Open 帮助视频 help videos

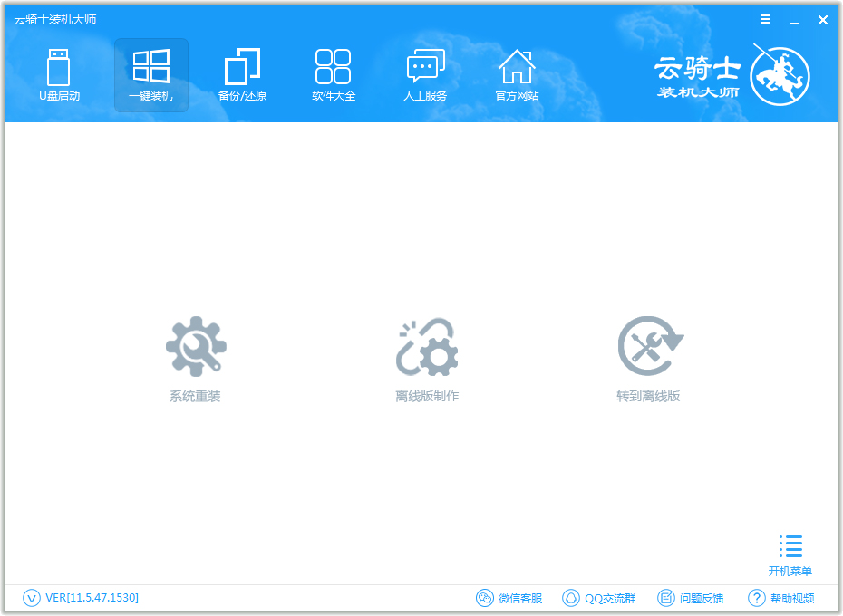pos(781,598)
